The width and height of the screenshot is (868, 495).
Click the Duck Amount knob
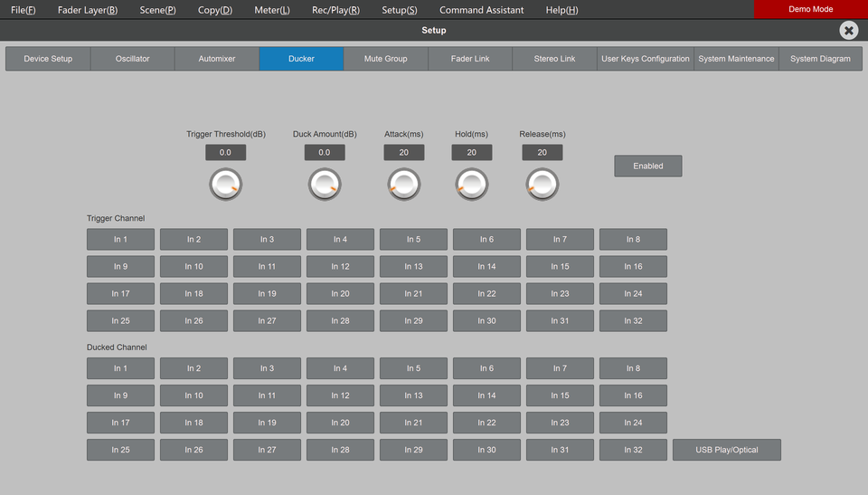click(325, 185)
